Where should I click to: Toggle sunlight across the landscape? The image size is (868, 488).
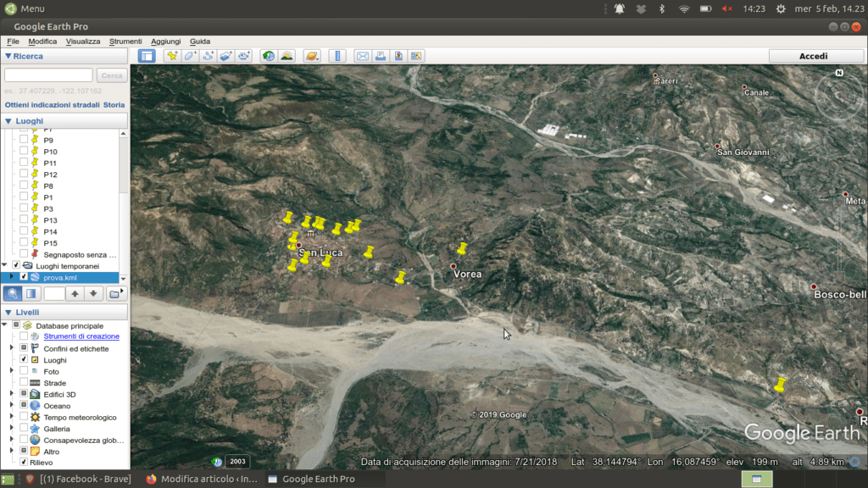click(x=287, y=56)
